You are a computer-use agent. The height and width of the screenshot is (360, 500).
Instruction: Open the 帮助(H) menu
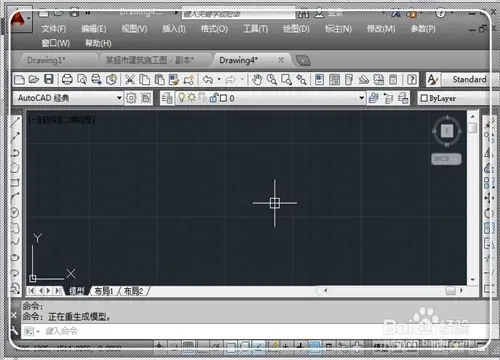click(x=98, y=43)
